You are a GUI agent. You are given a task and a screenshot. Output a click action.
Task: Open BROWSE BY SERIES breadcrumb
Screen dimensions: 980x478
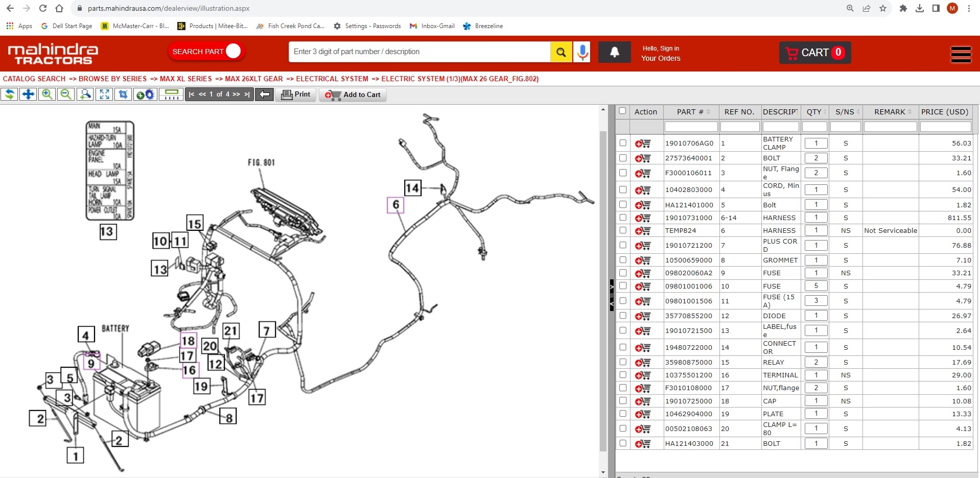pos(112,79)
